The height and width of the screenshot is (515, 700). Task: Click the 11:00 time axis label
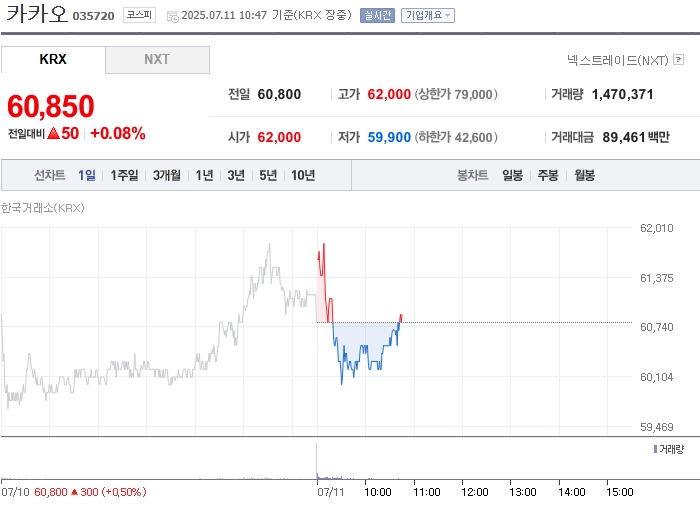[x=427, y=492]
